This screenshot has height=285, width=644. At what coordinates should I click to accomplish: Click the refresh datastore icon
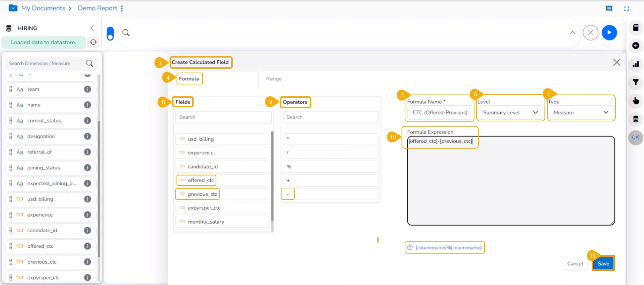point(93,42)
